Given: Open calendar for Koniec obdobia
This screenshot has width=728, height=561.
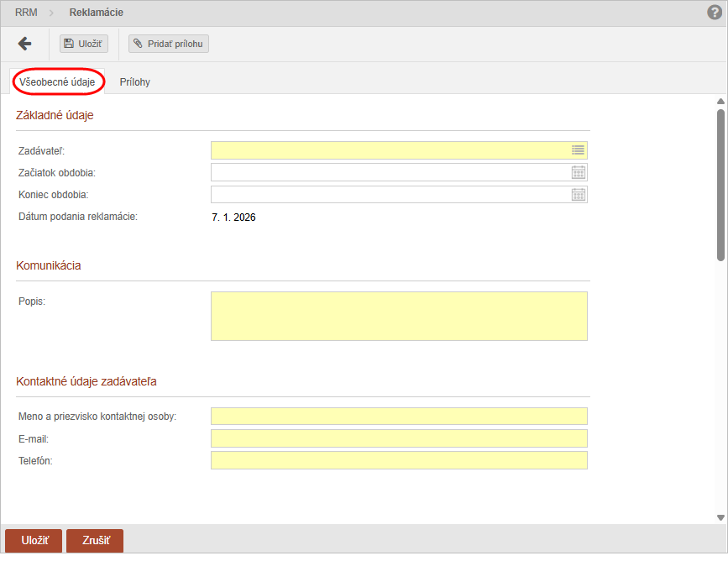Looking at the screenshot, I should coord(578,195).
